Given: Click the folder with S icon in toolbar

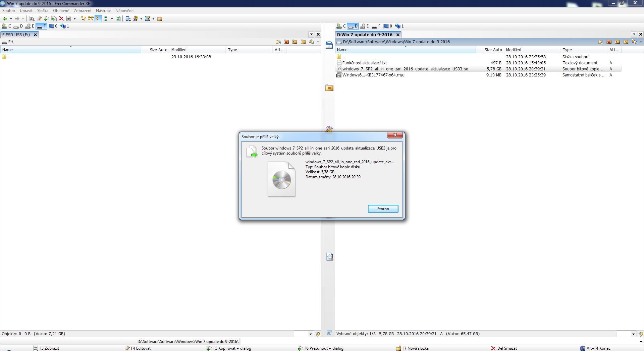Looking at the screenshot, I should [160, 19].
